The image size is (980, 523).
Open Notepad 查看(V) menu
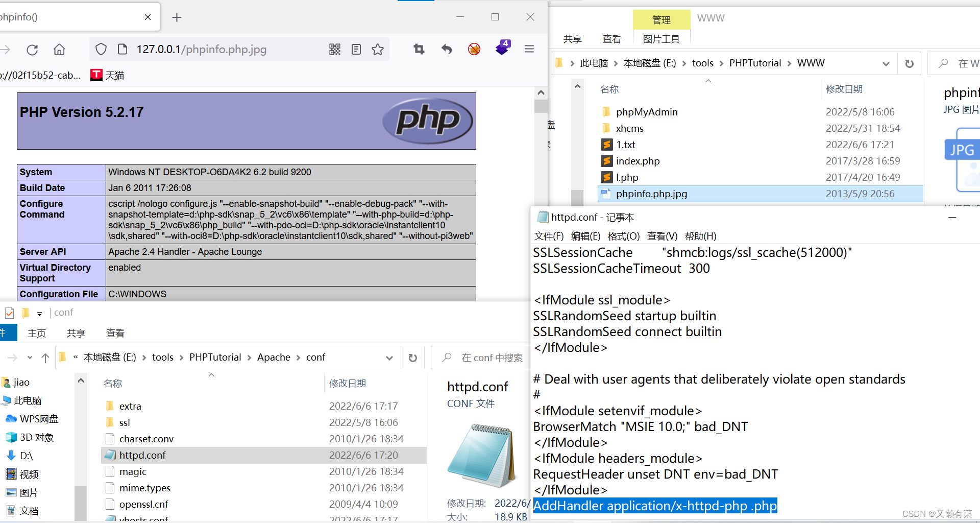[662, 236]
